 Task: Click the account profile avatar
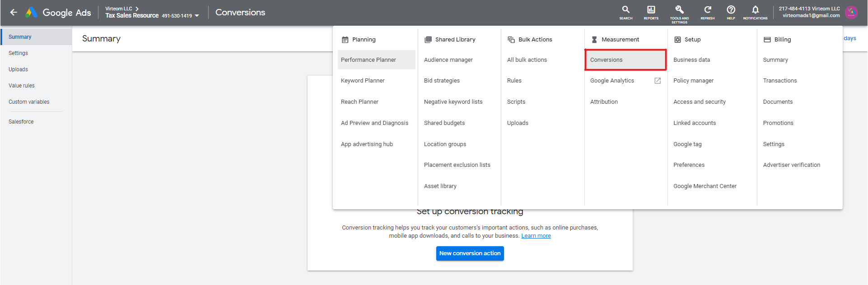851,13
